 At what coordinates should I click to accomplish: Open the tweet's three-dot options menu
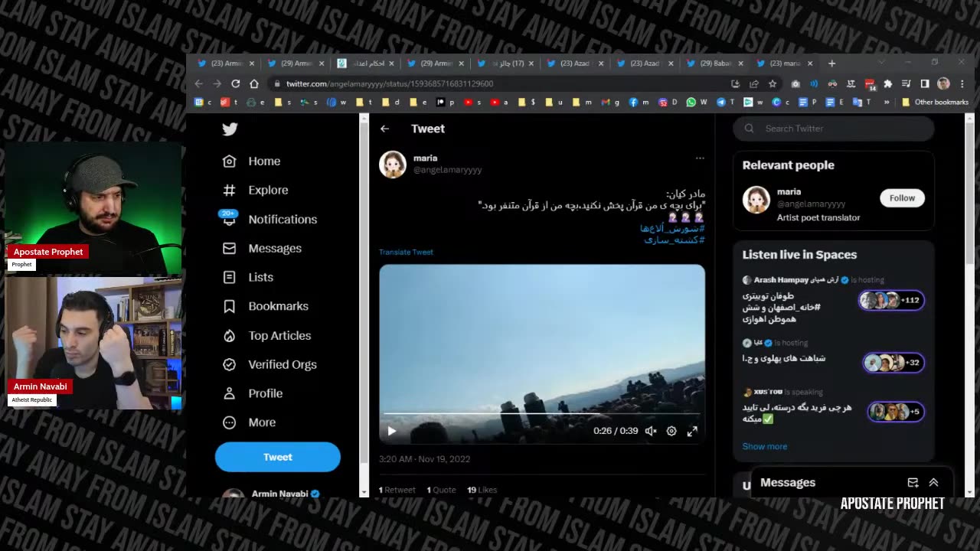pyautogui.click(x=700, y=158)
